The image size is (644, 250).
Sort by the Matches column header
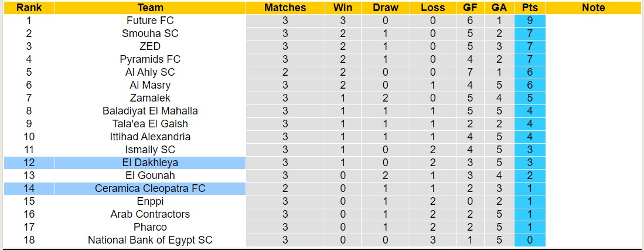285,8
